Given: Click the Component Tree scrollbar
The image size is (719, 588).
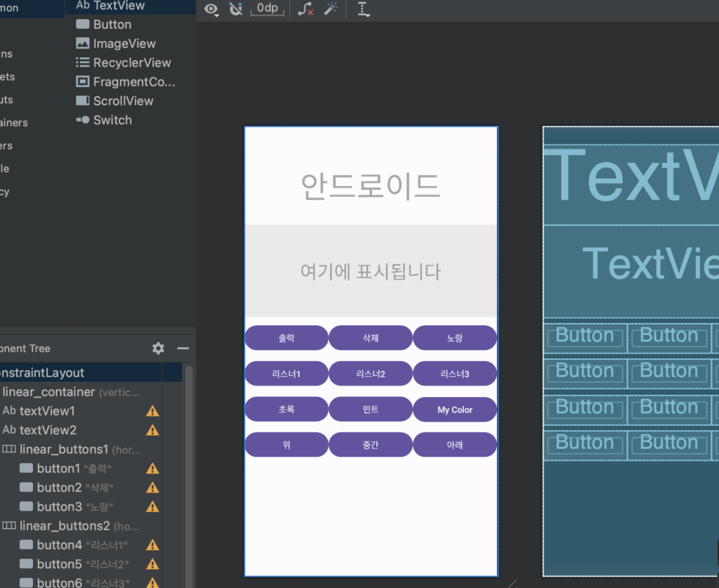Looking at the screenshot, I should click(188, 477).
